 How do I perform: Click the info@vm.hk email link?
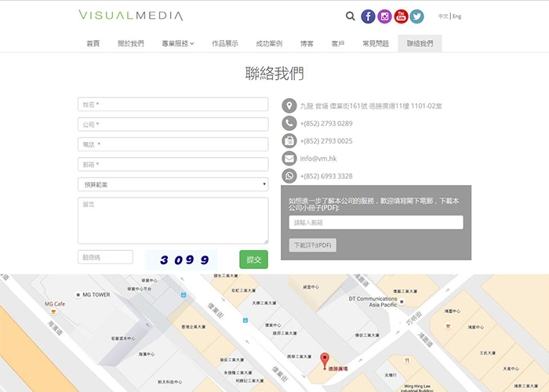tap(318, 158)
